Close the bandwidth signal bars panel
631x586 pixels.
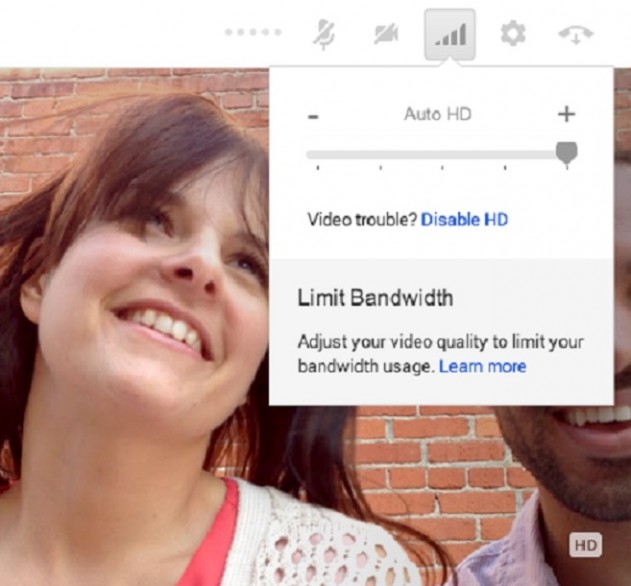(449, 34)
